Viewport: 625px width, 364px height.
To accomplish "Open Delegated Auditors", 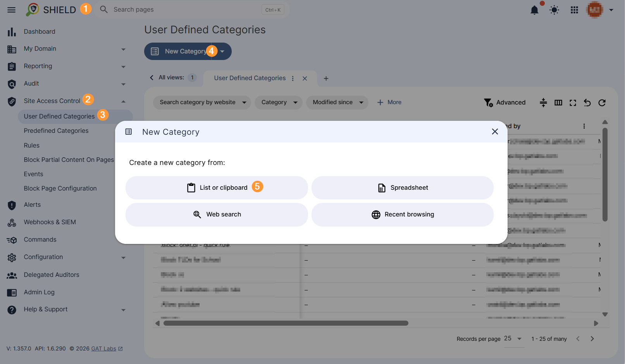I will pos(52,275).
